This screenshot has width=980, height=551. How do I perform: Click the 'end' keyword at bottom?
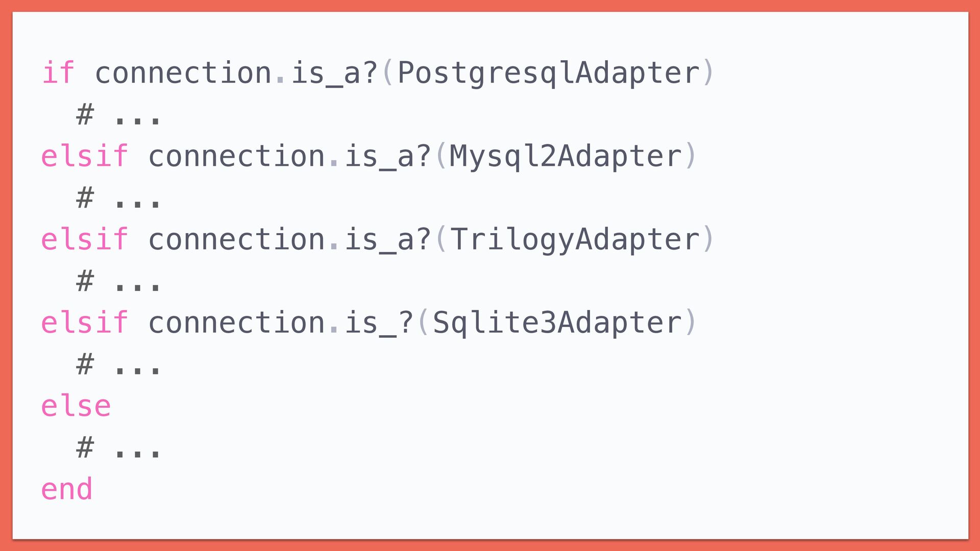(x=67, y=490)
